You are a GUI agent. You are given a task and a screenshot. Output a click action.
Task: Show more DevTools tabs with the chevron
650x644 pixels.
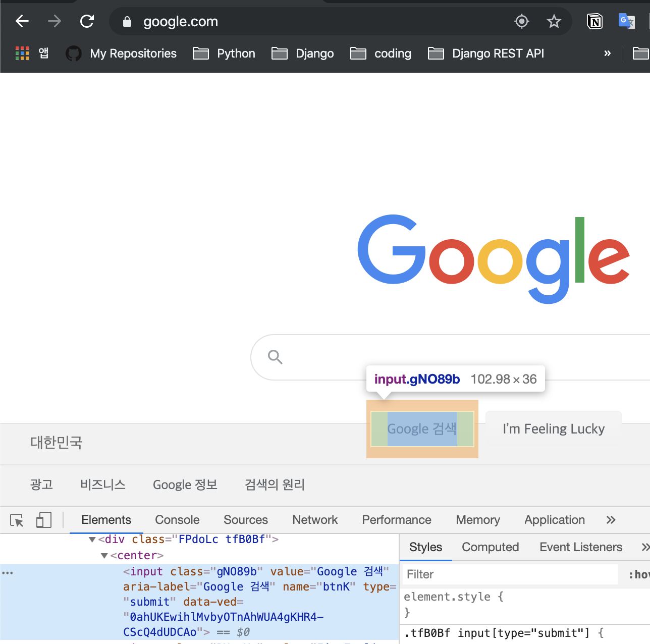611,520
